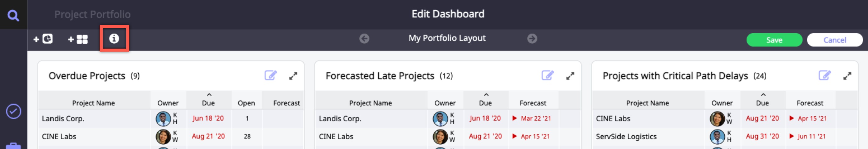Click Project Name header in Overdue Projects
The height and width of the screenshot is (149, 868).
[x=93, y=103]
